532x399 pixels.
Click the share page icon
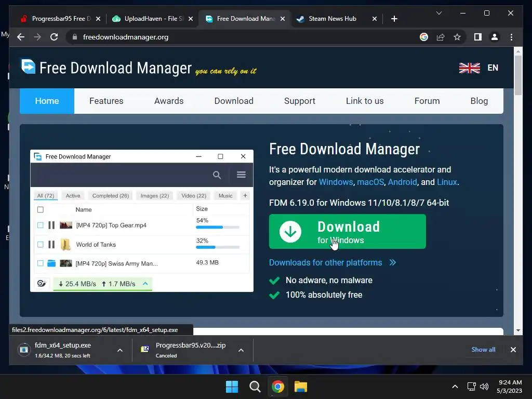click(x=441, y=37)
